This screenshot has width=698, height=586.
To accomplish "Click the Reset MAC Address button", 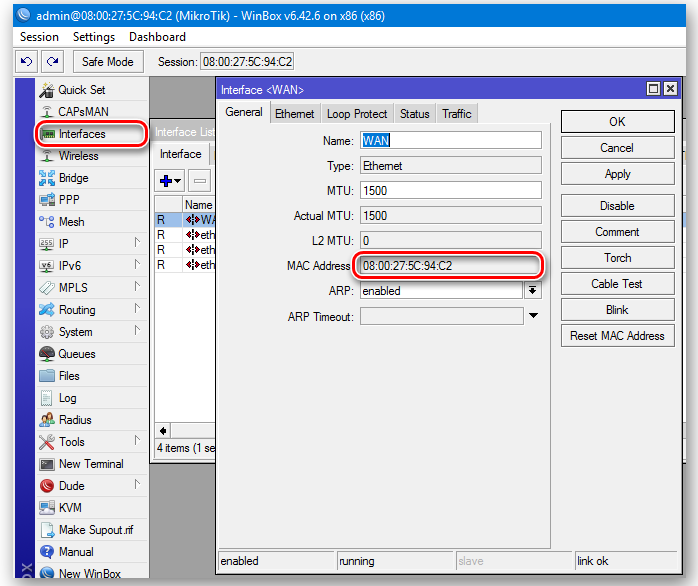I will (x=617, y=336).
